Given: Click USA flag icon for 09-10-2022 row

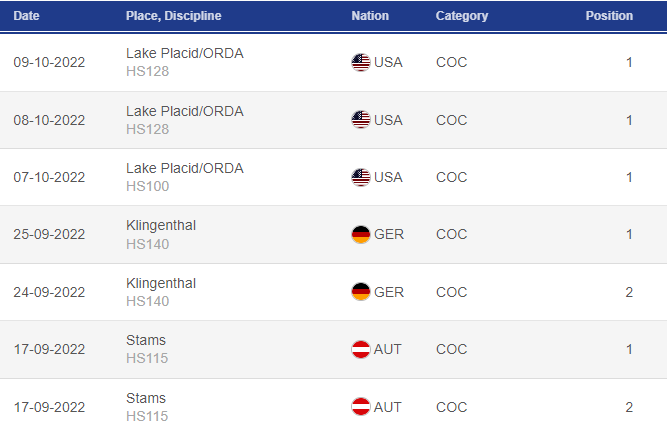Looking at the screenshot, I should 361,63.
